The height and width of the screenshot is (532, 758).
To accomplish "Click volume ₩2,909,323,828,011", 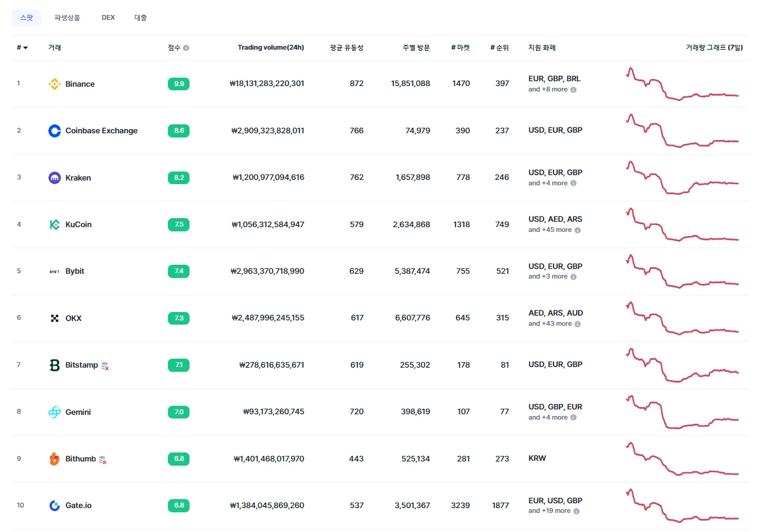I will point(269,130).
